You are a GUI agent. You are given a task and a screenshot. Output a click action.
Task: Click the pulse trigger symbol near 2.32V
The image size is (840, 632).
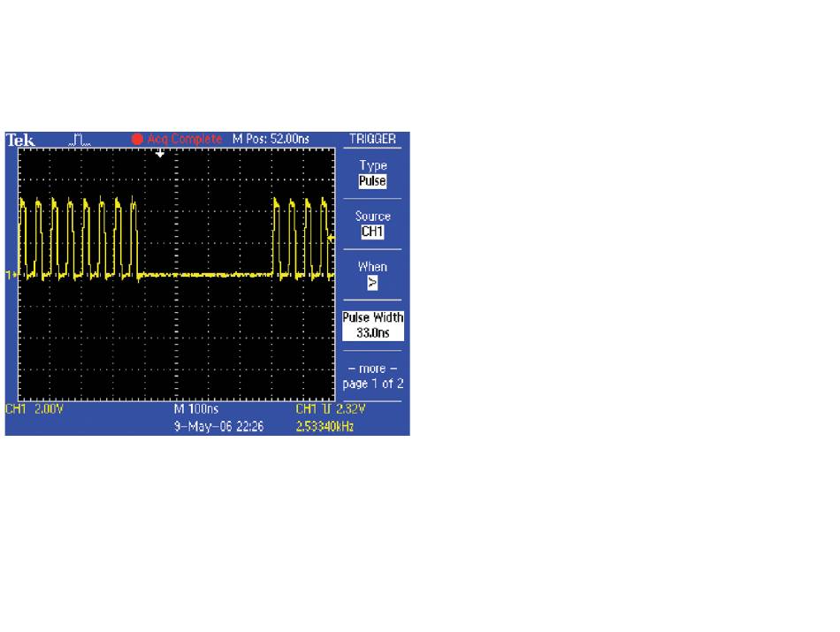click(327, 411)
